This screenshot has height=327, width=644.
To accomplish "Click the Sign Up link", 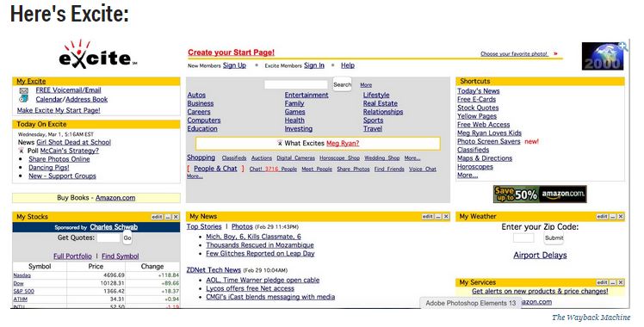I will [x=234, y=65].
